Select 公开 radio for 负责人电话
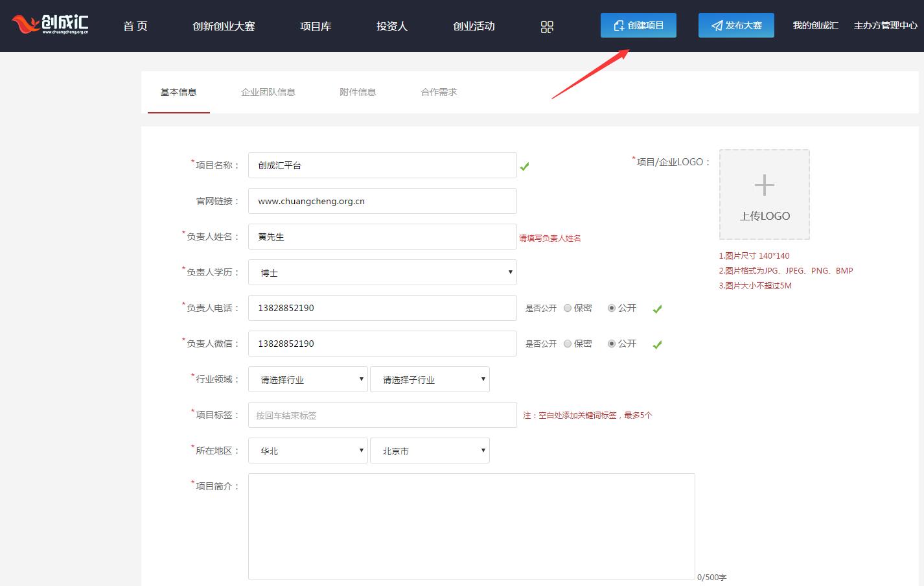Image resolution: width=924 pixels, height=586 pixels. point(612,308)
